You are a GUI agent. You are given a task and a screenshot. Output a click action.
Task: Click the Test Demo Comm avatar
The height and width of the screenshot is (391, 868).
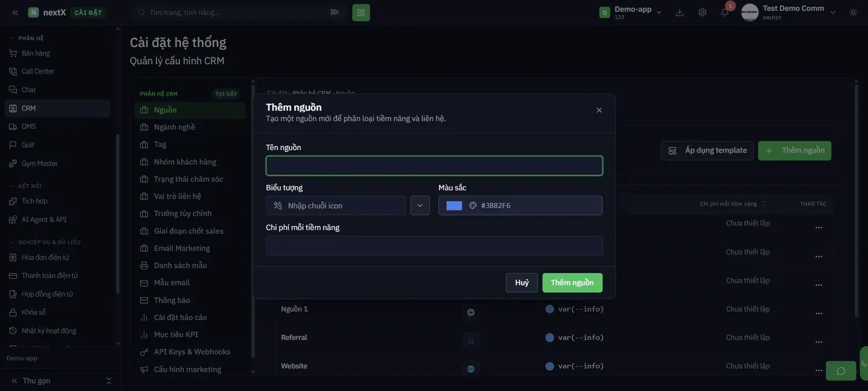(750, 12)
